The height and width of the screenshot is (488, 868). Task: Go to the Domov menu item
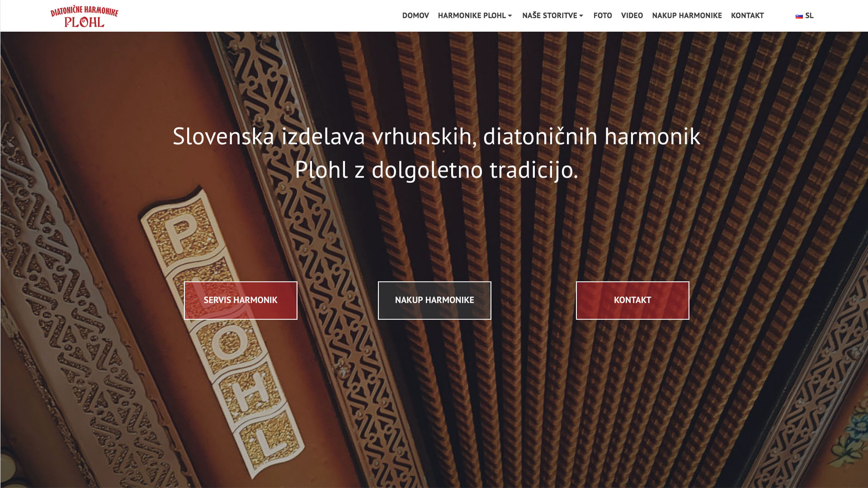click(415, 15)
